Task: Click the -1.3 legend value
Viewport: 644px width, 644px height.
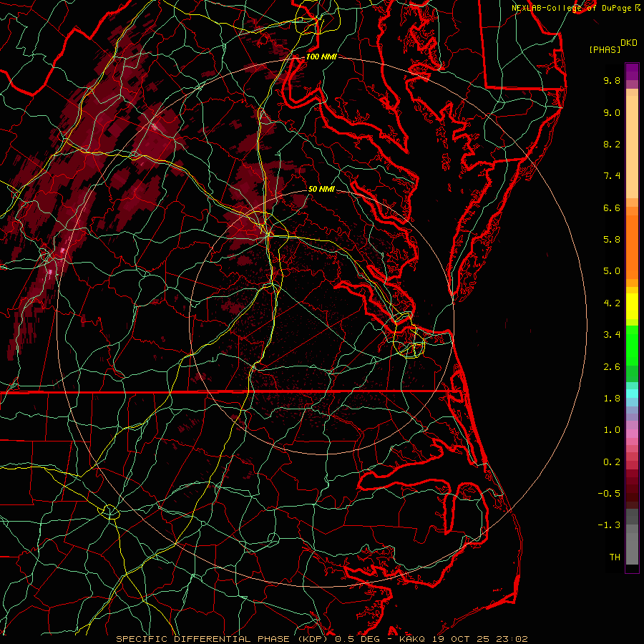Action: point(609,525)
